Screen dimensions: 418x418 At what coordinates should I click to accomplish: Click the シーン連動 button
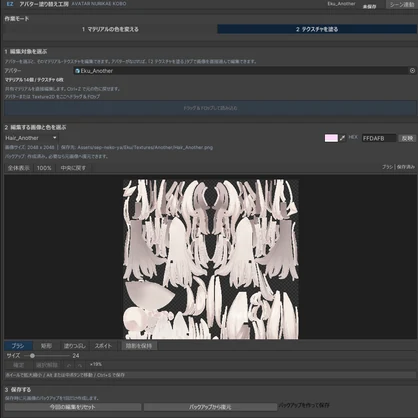coord(402,4)
